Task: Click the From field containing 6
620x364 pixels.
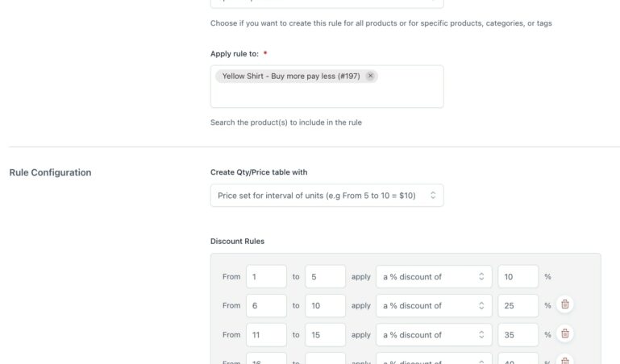Action: [266, 305]
